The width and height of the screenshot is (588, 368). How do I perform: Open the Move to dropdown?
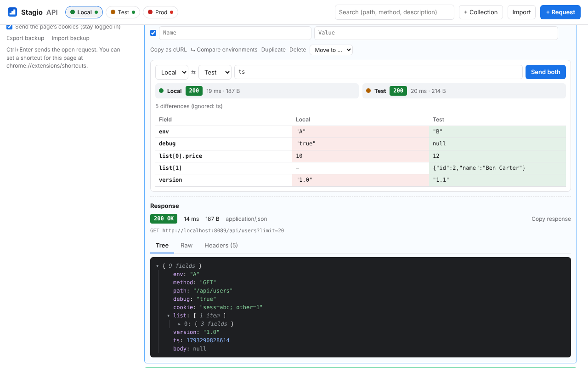coord(331,50)
